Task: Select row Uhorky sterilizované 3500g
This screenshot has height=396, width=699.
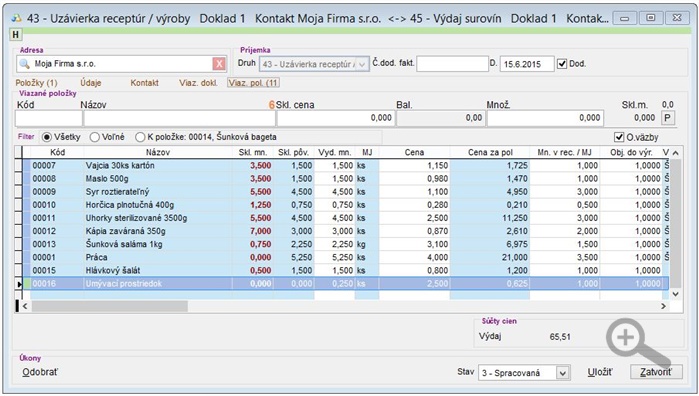Action: tap(345, 218)
